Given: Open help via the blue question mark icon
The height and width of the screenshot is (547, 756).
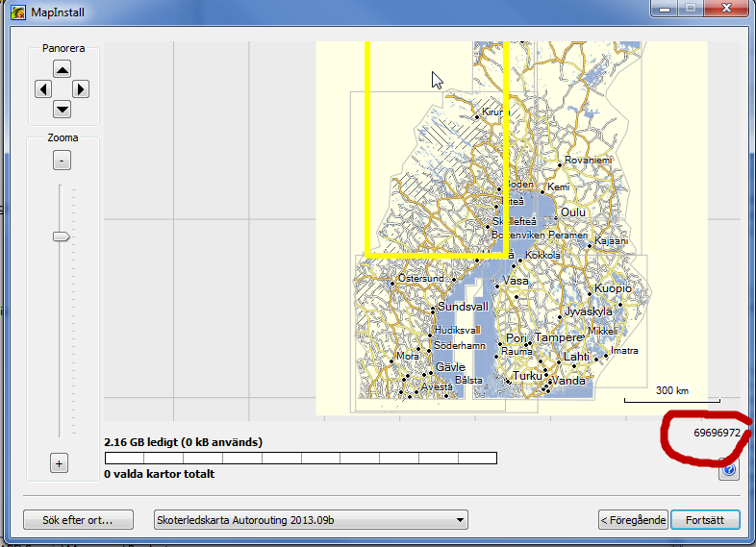Looking at the screenshot, I should click(728, 470).
